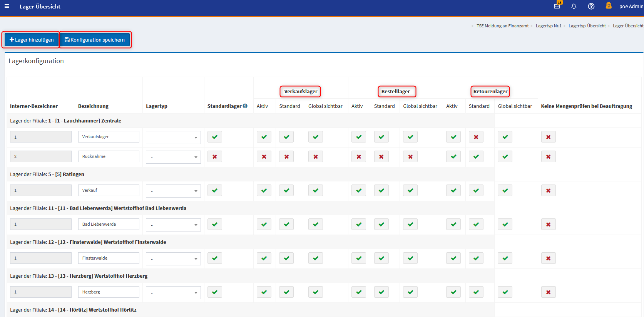This screenshot has height=317, width=644.
Task: Expand Lagertyp dropdown for Finsterwalde
Action: 173,259
